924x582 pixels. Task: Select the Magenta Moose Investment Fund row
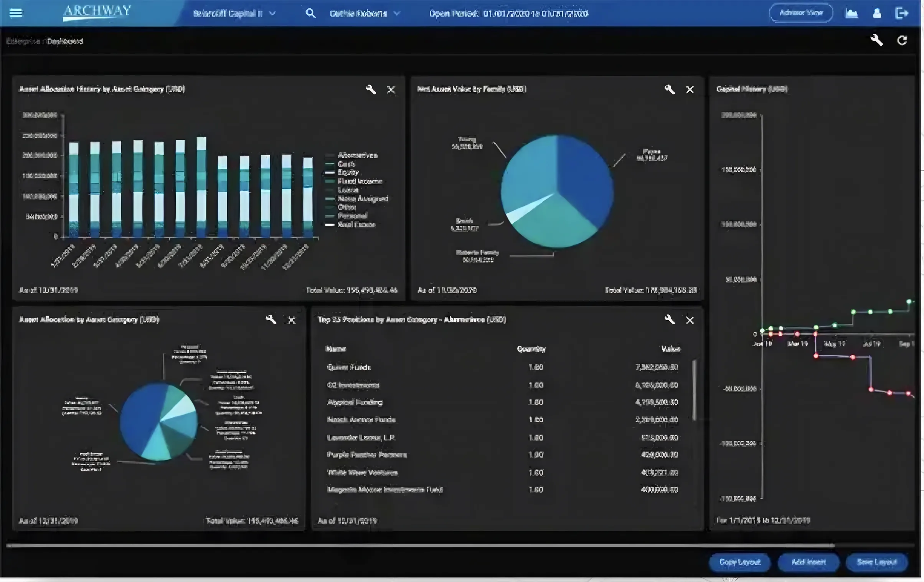pos(503,489)
